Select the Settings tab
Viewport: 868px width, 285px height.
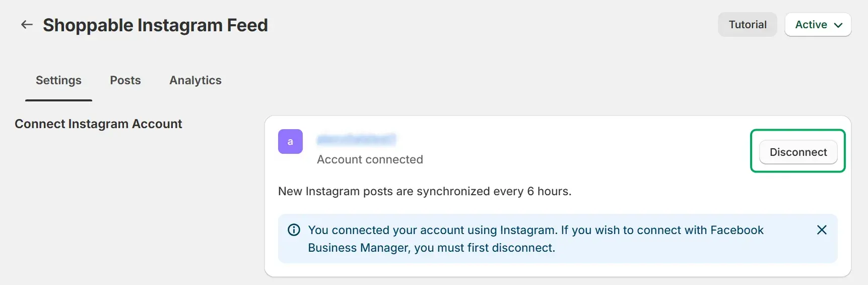tap(58, 80)
